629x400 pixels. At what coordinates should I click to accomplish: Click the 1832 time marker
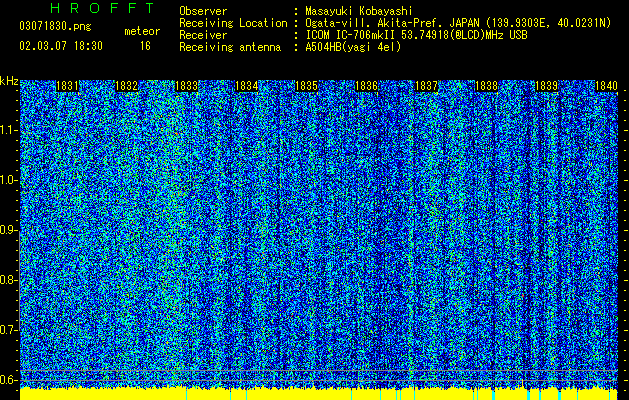point(127,86)
